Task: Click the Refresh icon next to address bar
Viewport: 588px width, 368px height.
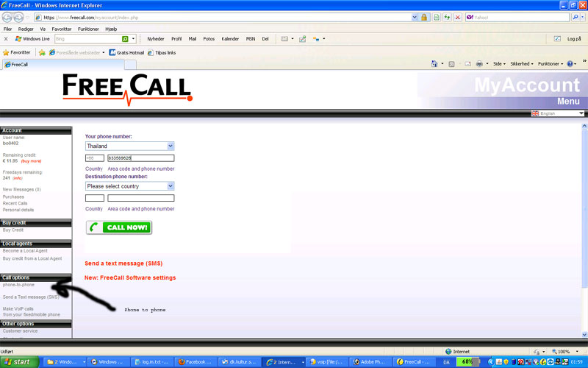Action: pos(447,17)
